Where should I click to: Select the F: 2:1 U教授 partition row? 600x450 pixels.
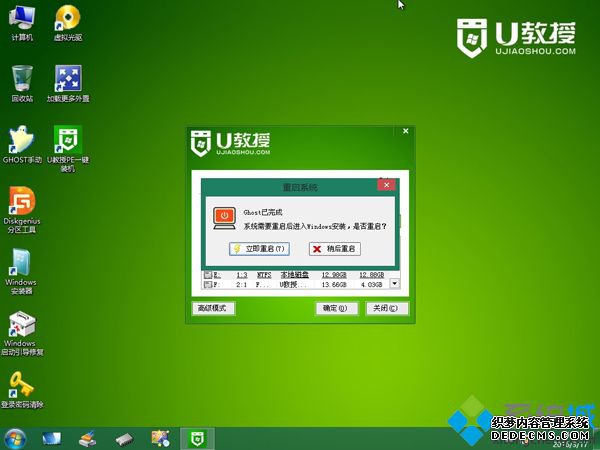(297, 284)
